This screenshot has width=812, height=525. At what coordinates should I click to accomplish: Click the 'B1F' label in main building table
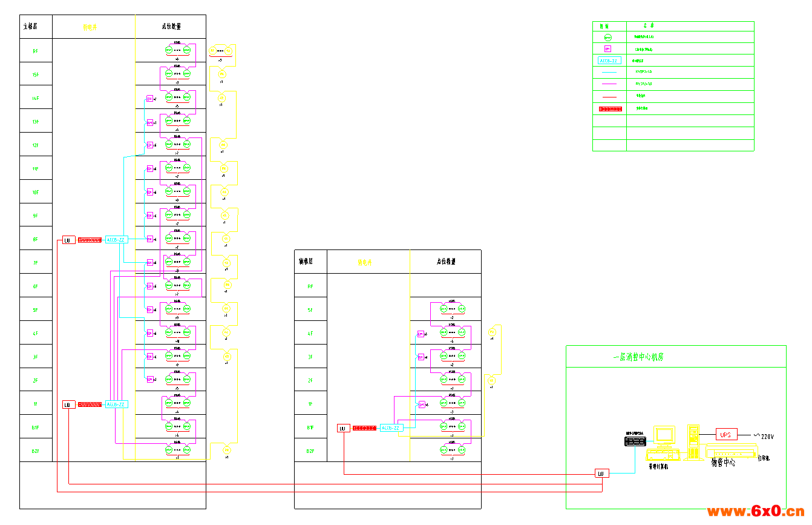point(36,428)
